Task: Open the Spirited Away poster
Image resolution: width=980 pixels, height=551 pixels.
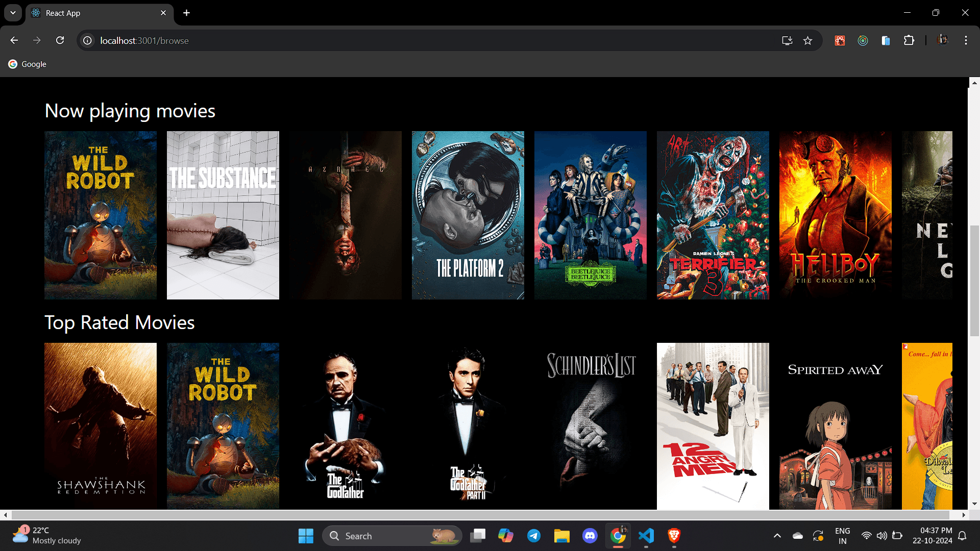Action: [x=836, y=426]
